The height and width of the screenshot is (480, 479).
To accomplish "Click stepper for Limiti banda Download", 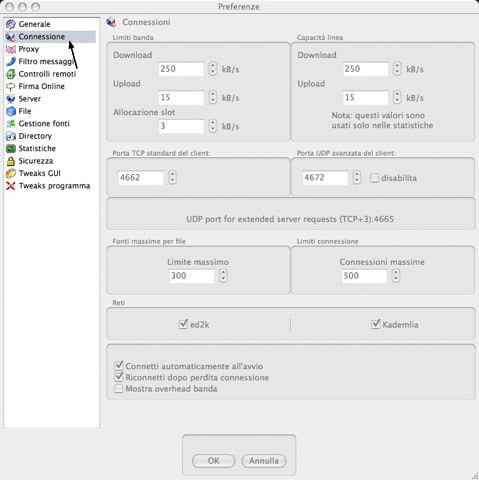I will coord(213,69).
